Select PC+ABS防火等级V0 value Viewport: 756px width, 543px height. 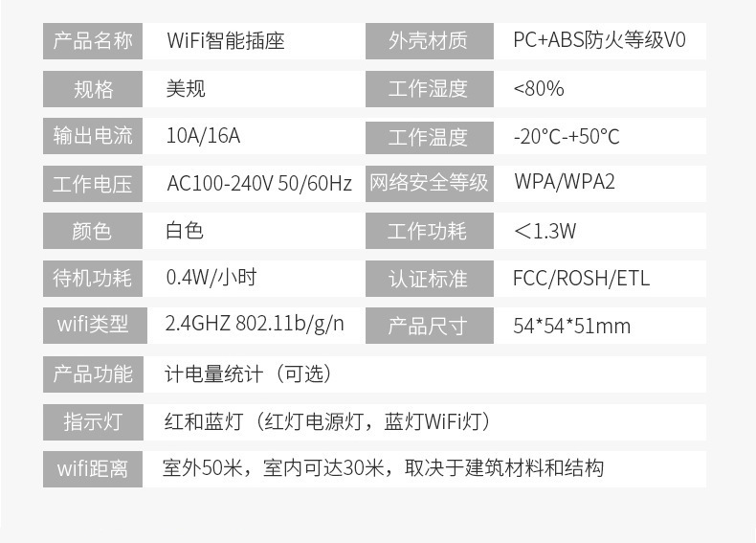(x=599, y=40)
